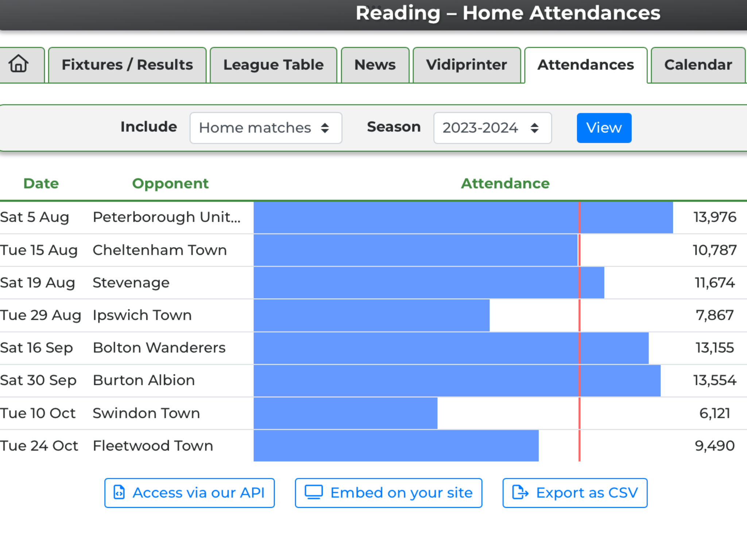Select the Bolton Wanderers row
The width and height of the screenshot is (747, 560).
pyautogui.click(x=373, y=348)
